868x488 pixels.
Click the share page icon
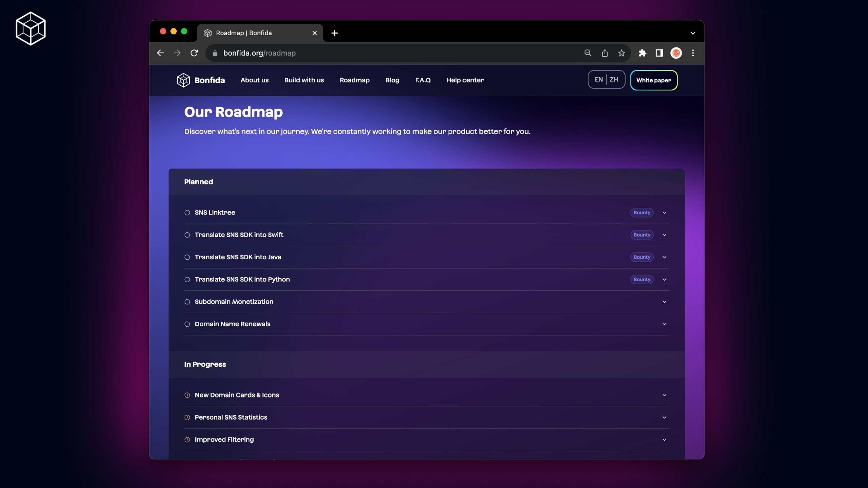[605, 53]
